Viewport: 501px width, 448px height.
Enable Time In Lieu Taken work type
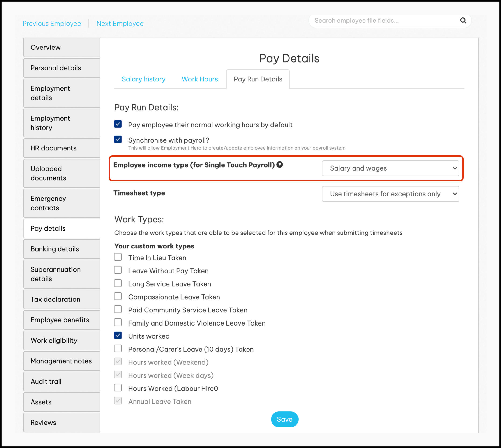(x=118, y=257)
